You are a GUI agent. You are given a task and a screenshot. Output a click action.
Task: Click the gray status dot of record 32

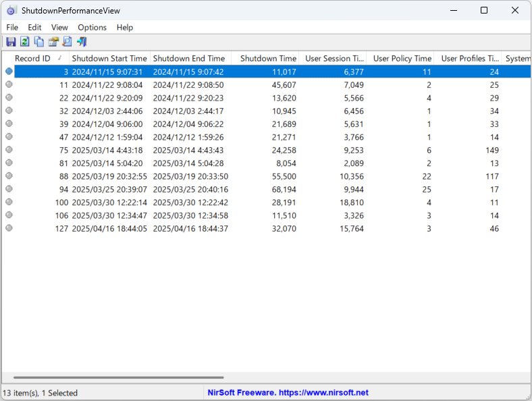[9, 111]
